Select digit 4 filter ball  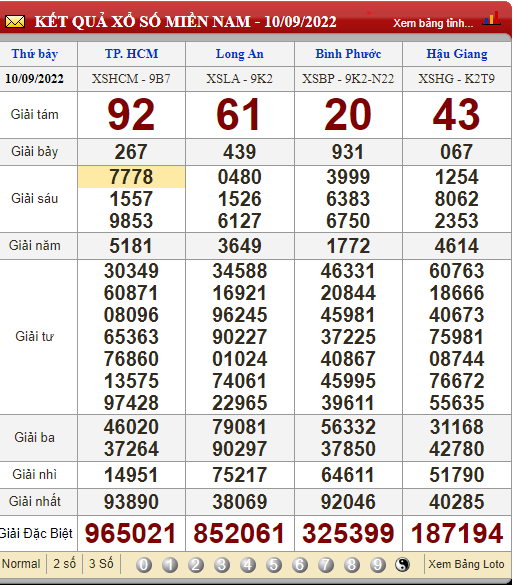[248, 564]
